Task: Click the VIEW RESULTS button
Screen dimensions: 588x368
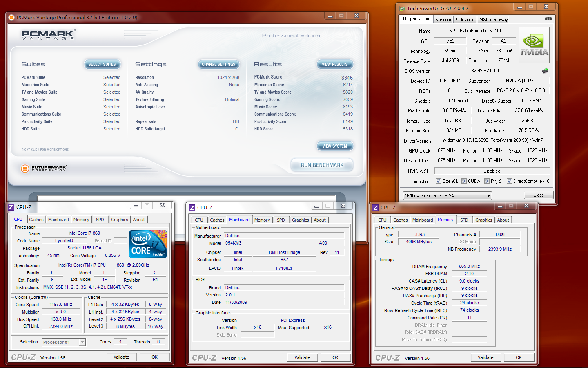Action: coord(335,64)
